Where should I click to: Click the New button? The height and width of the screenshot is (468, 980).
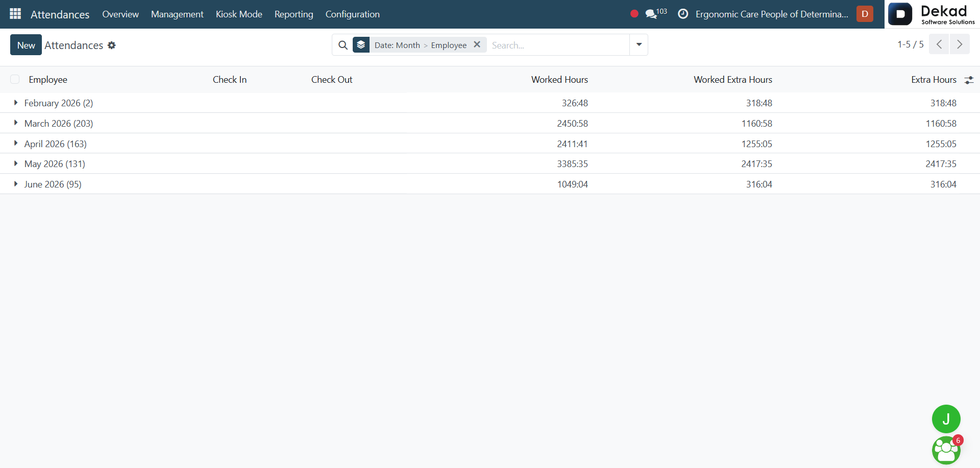click(x=26, y=45)
